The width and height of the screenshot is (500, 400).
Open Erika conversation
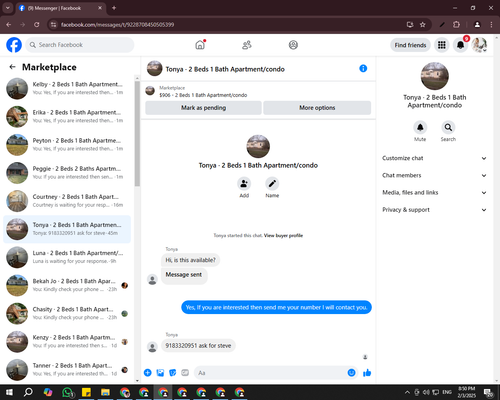(x=67, y=117)
